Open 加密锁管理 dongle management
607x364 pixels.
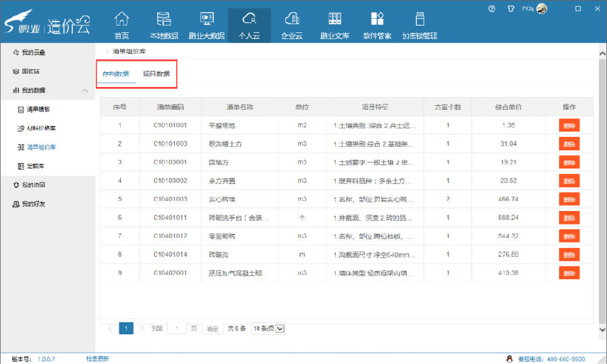(x=420, y=25)
